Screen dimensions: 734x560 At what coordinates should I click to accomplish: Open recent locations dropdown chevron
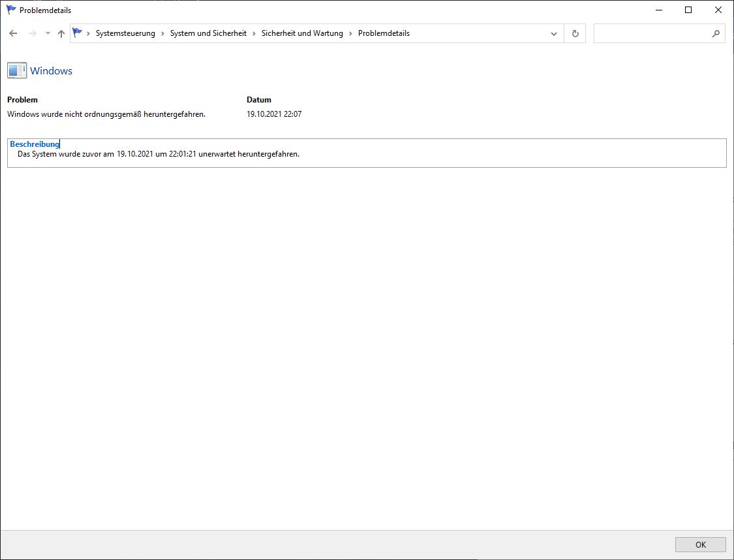(48, 33)
